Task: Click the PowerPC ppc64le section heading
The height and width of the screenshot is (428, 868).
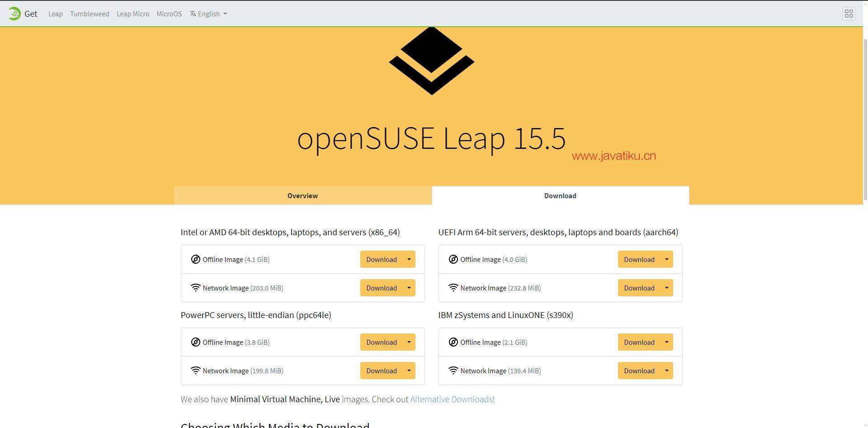Action: tap(256, 315)
